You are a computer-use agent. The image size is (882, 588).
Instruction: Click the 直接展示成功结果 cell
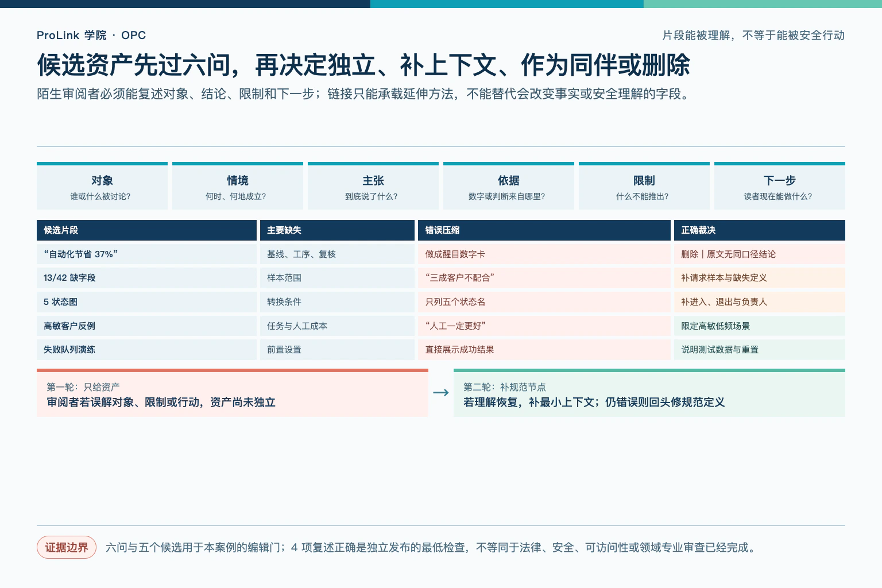pos(544,350)
